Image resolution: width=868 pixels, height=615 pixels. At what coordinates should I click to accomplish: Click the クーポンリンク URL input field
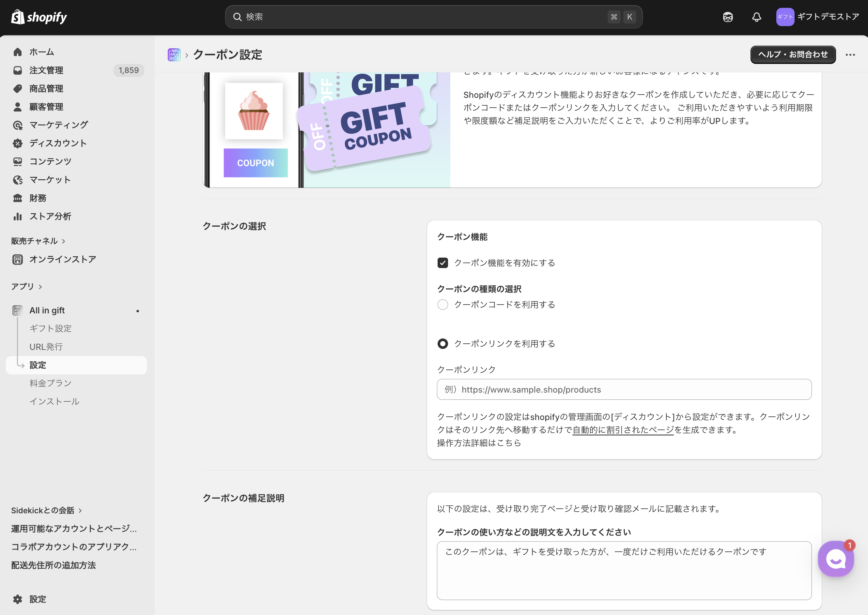[624, 389]
